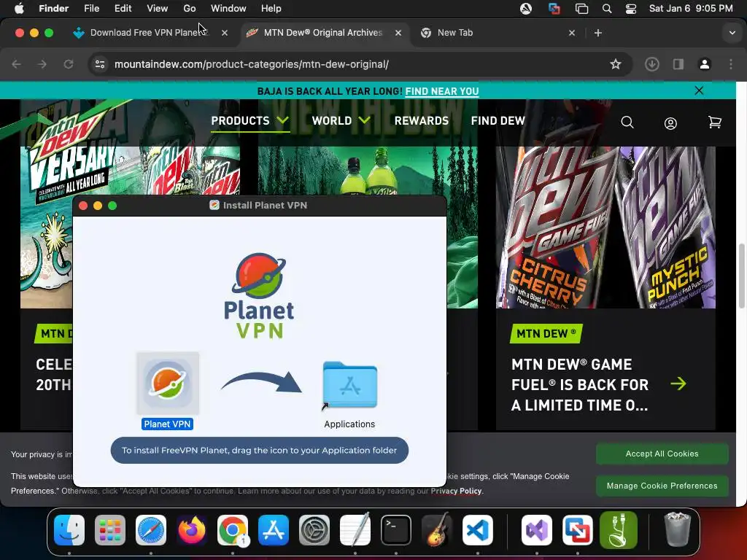Screen dimensions: 747x560
Task: Open the Game Fuel Citrus Cherry image
Action: click(x=605, y=227)
